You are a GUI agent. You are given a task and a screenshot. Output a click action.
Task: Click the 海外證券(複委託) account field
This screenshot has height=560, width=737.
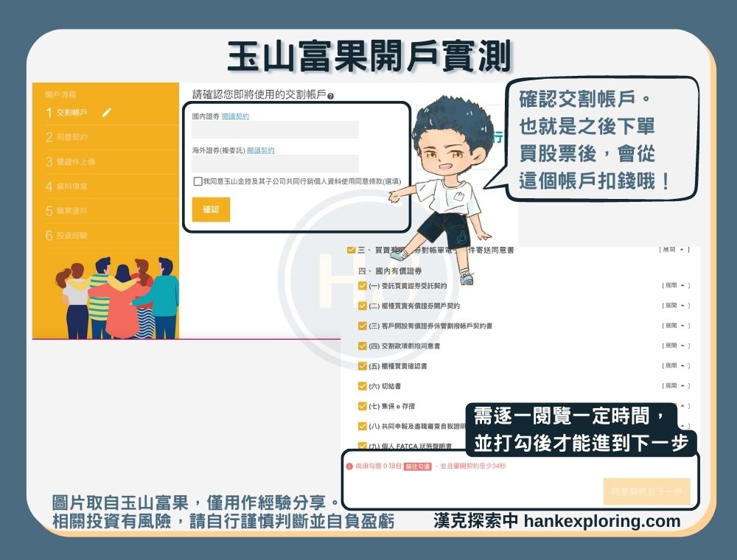[x=276, y=164]
